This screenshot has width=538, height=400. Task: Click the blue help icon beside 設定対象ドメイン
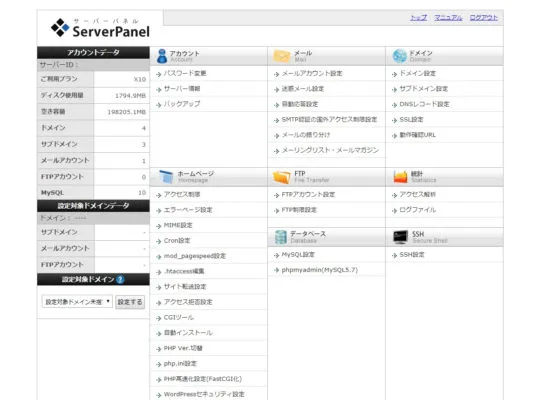tap(120, 279)
